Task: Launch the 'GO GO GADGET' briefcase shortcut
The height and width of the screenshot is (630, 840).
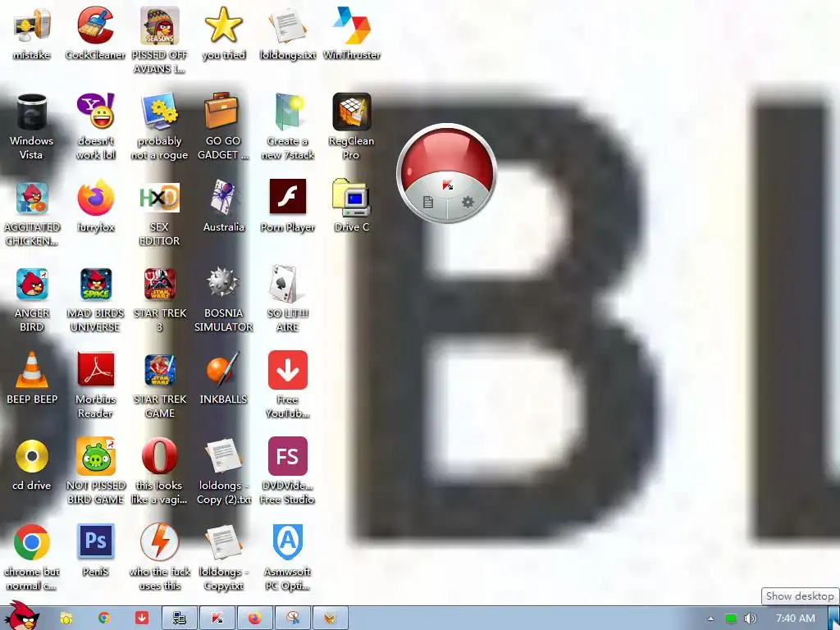Action: (x=223, y=112)
